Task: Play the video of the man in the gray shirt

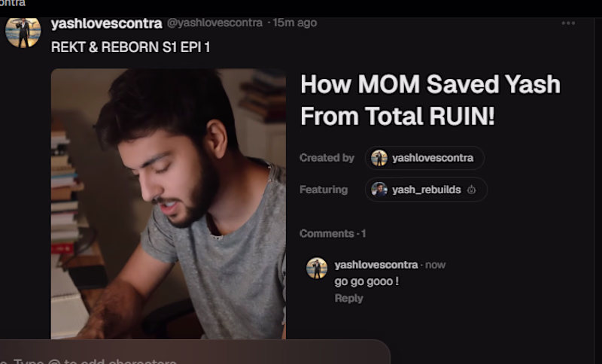Action: click(168, 204)
